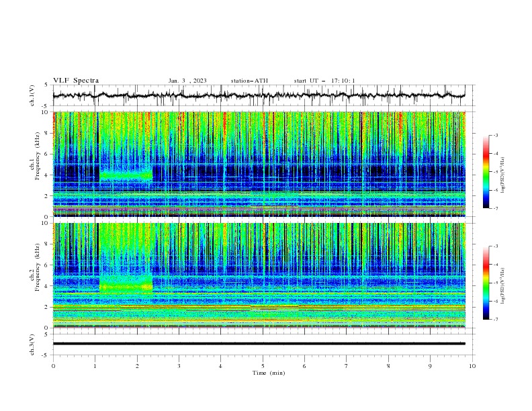Click the "2" tick on the time axis

click(137, 366)
